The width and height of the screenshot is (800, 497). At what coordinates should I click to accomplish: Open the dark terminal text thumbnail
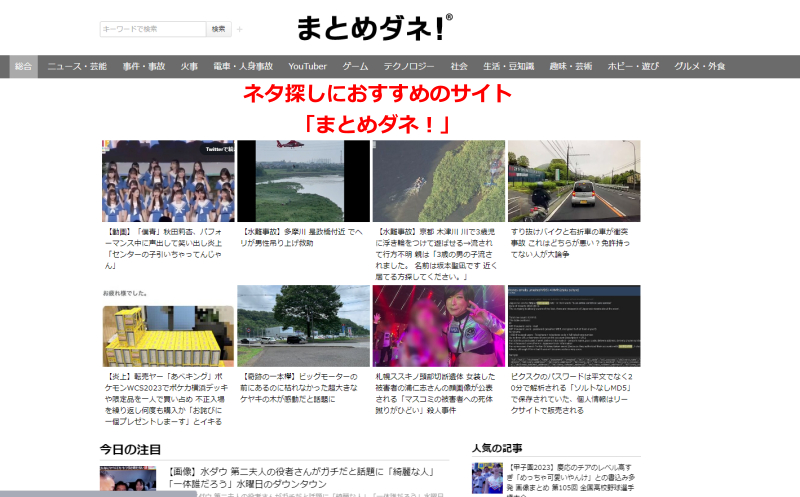pyautogui.click(x=574, y=326)
